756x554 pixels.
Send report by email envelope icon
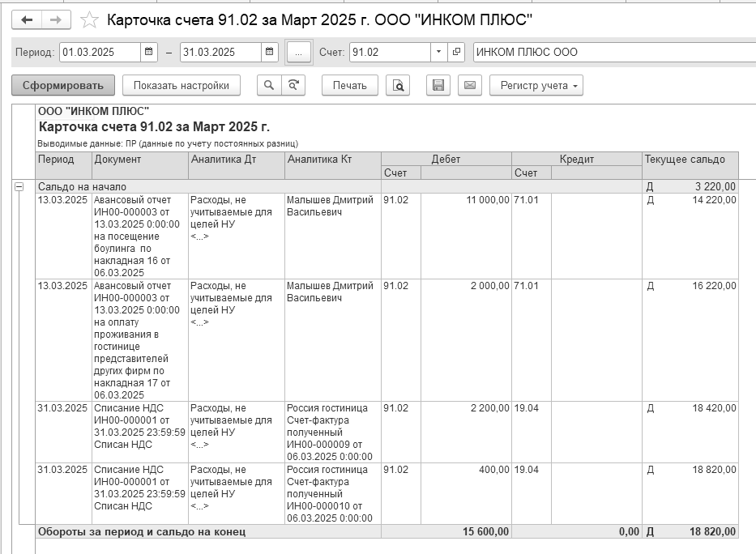click(470, 85)
